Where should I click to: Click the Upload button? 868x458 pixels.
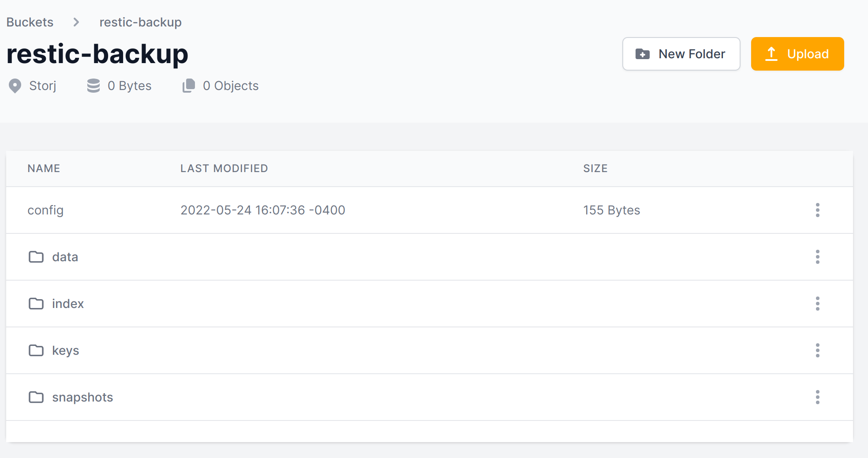pos(797,54)
